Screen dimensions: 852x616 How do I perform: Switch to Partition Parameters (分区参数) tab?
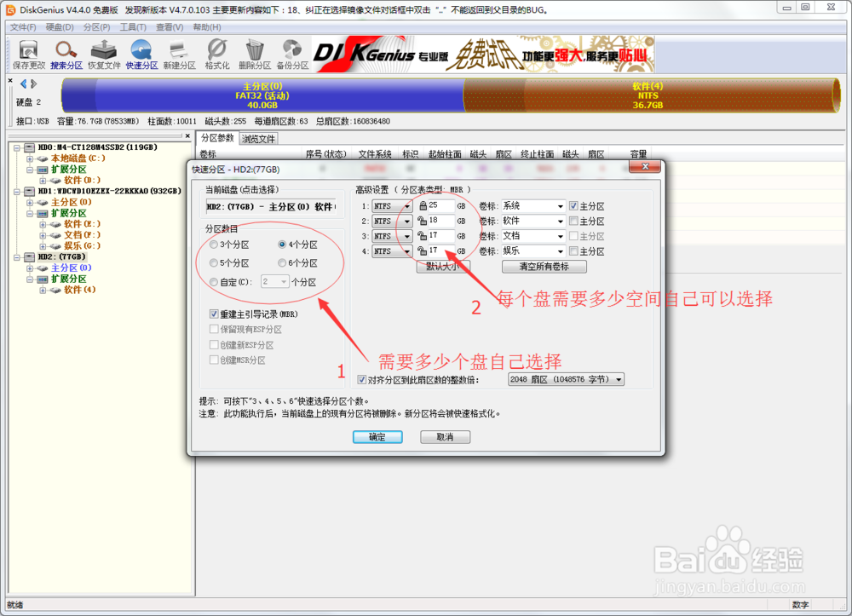click(x=217, y=138)
